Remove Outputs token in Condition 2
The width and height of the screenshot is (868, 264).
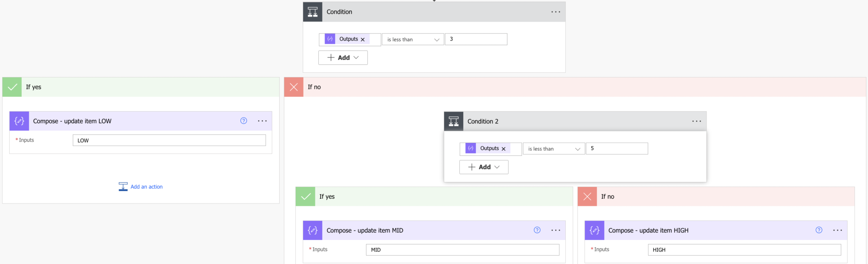504,149
